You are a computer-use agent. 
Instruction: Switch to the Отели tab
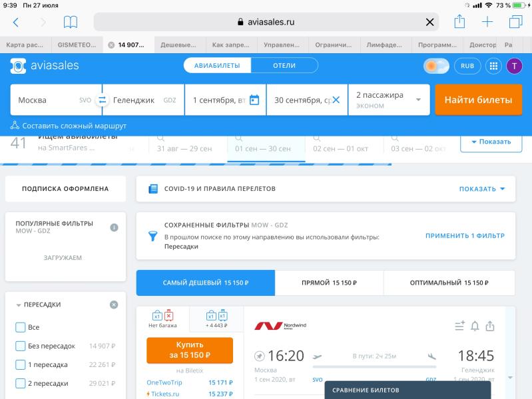pos(284,66)
